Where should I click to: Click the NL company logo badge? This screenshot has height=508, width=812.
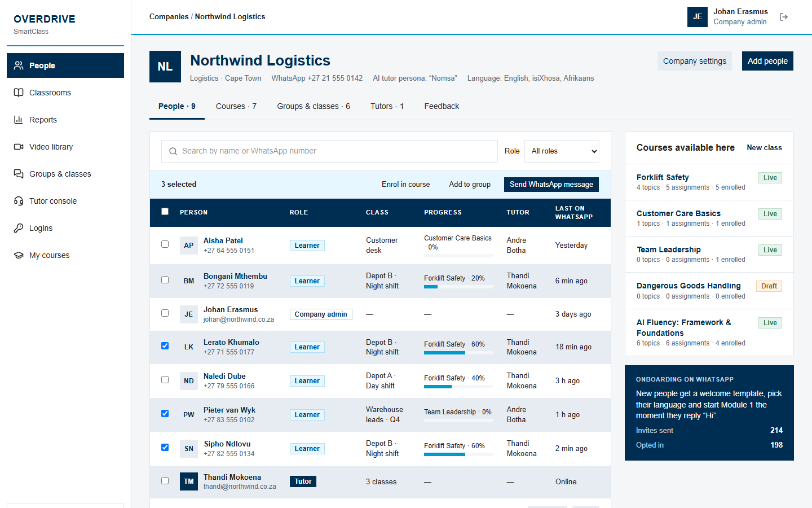[165, 67]
